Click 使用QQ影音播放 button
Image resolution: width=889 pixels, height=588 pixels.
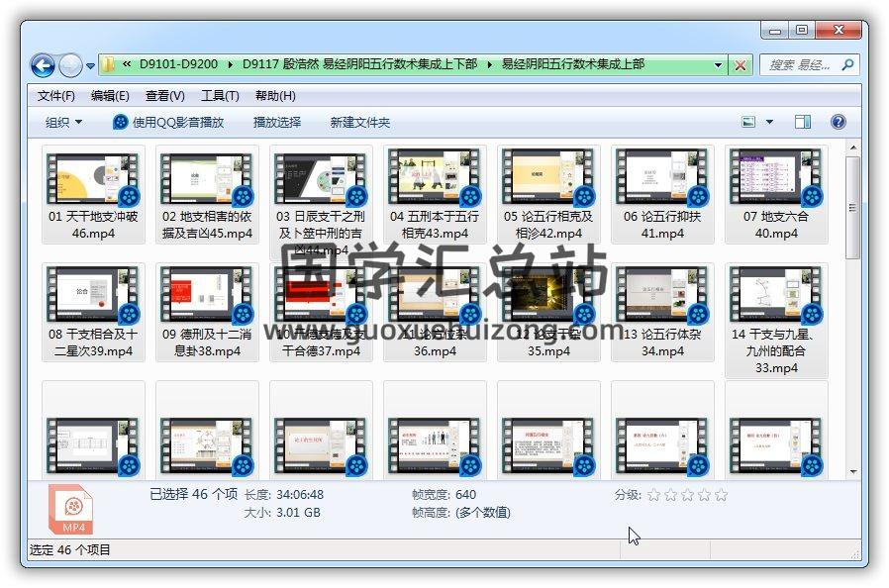coord(168,122)
